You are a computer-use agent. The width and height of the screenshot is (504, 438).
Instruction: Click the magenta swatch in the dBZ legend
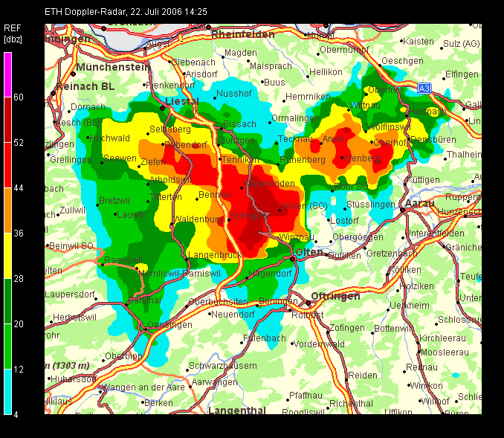[x=7, y=74]
